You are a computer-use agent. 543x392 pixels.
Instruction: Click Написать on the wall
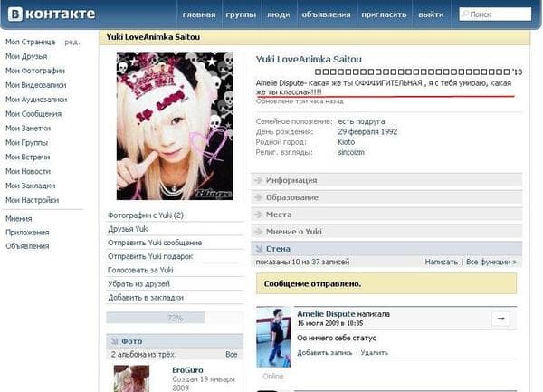pyautogui.click(x=442, y=263)
